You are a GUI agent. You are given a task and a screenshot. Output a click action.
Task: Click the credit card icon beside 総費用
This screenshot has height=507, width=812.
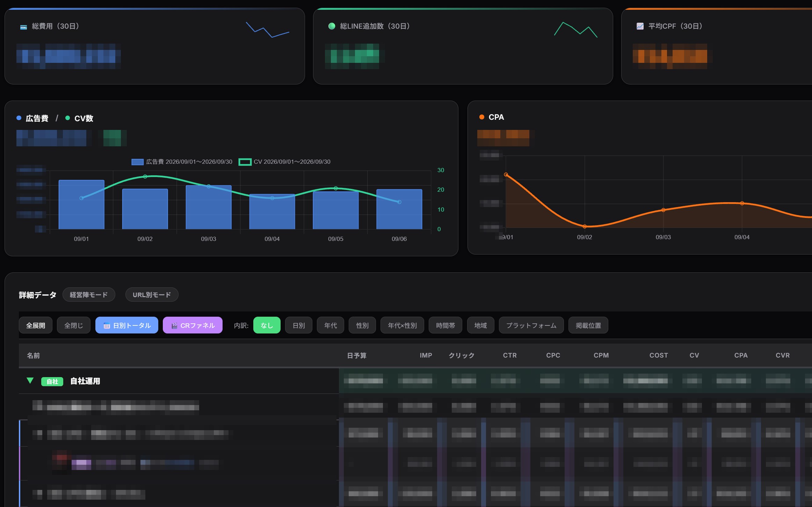tap(23, 27)
